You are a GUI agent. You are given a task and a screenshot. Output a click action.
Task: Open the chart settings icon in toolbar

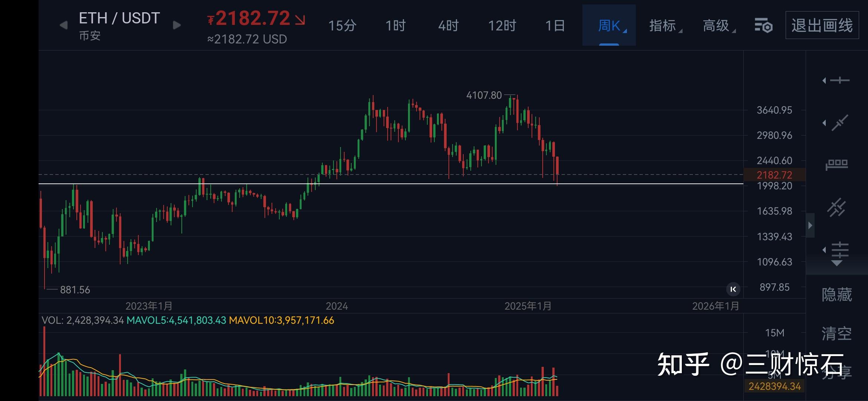[763, 26]
